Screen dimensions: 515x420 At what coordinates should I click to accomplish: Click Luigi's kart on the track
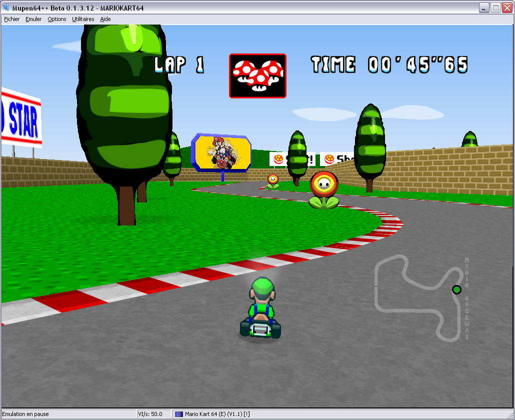point(260,308)
